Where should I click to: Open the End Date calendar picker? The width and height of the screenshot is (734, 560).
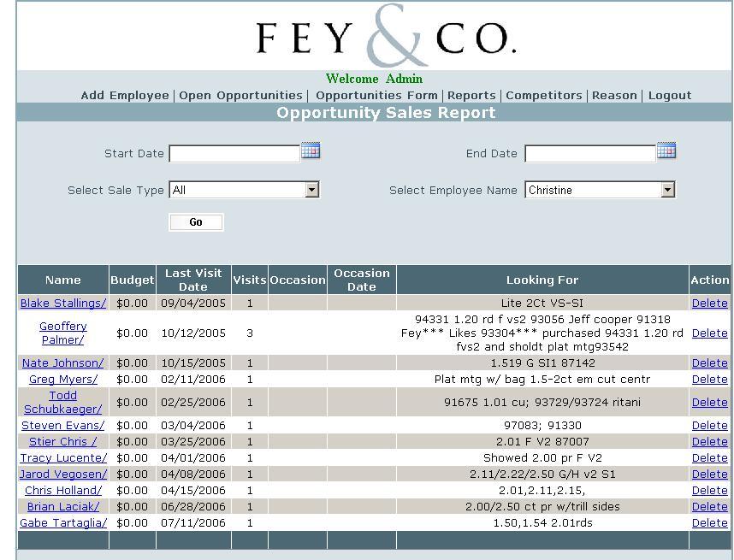[x=666, y=150]
